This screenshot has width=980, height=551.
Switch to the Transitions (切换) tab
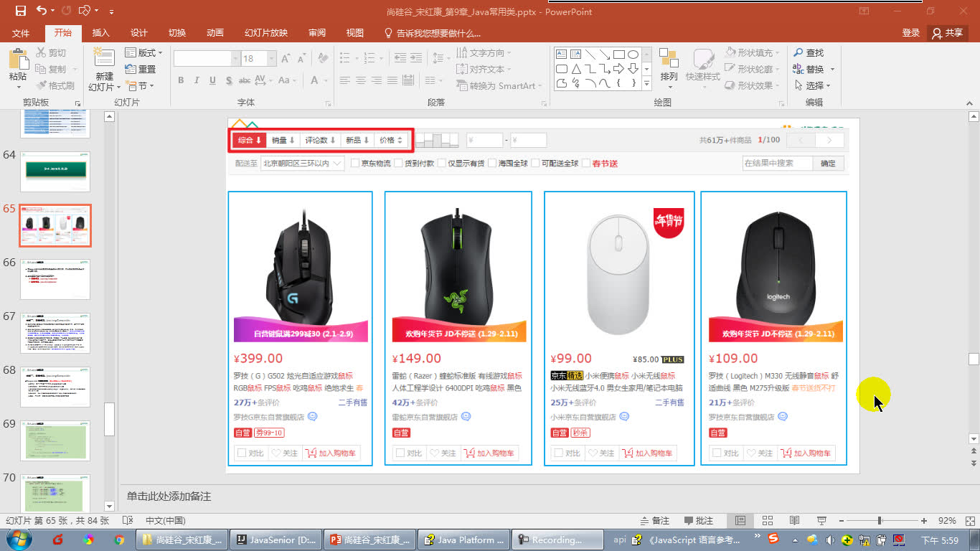point(177,33)
